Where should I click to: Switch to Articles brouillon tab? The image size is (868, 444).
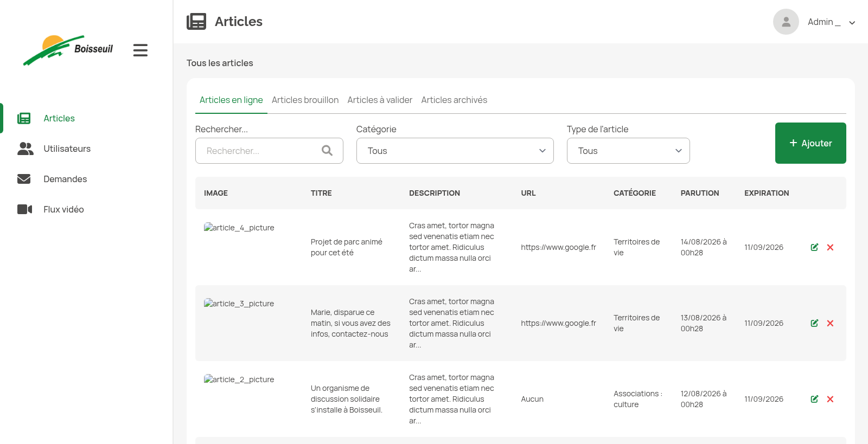[x=305, y=100]
